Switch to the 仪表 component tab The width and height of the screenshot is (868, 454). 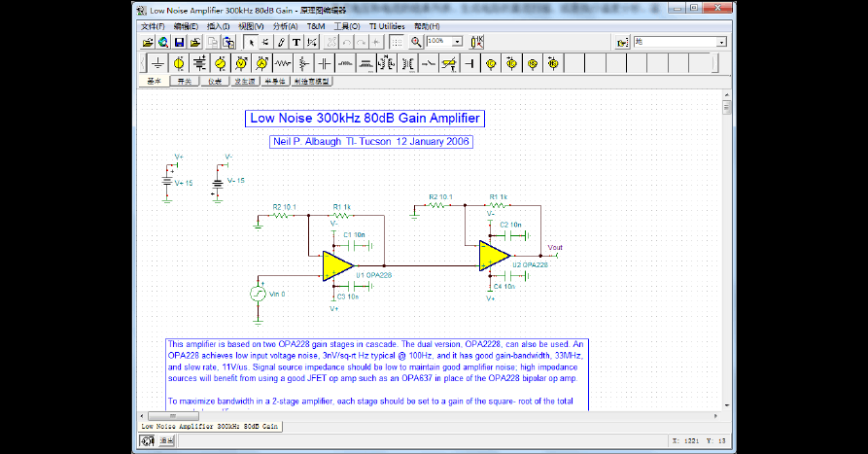click(x=215, y=82)
